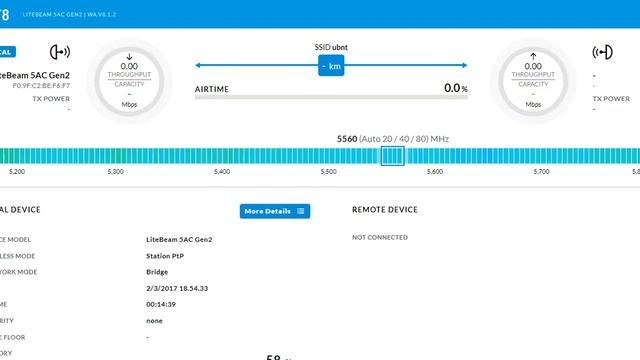This screenshot has height=360, width=640.
Task: Click the upload throughput gauge
Action: [x=533, y=81]
